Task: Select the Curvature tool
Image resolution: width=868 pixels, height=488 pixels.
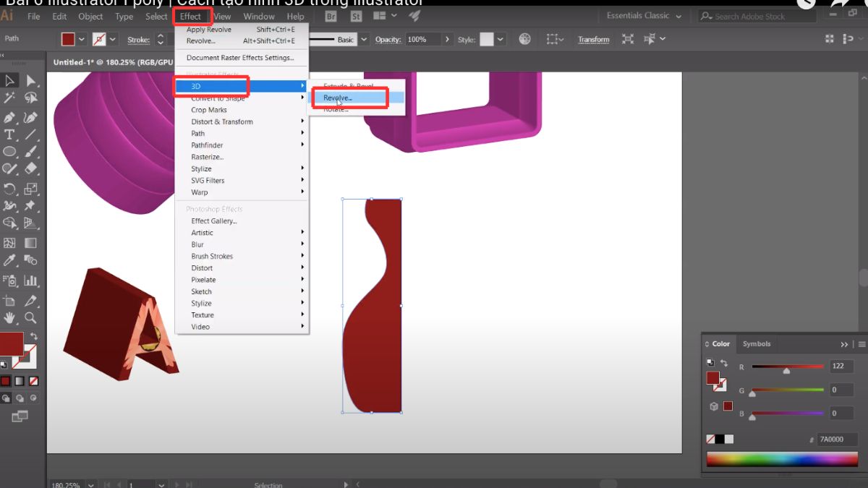Action: tap(30, 117)
